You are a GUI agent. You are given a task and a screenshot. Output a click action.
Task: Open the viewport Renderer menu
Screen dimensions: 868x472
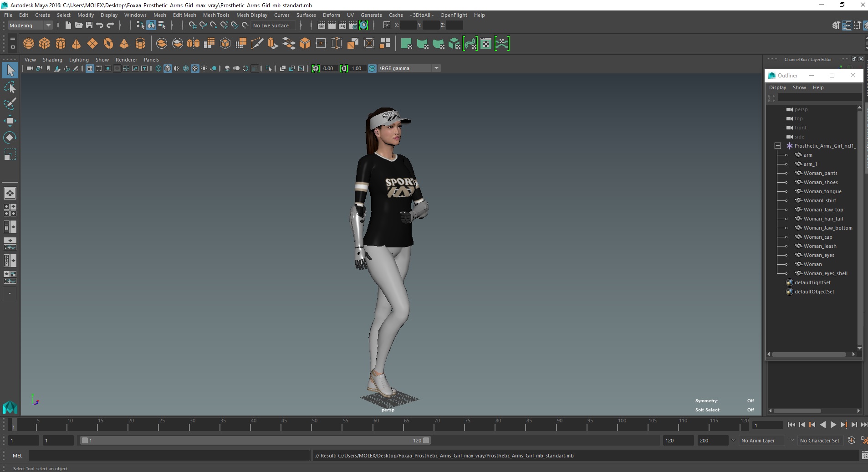126,60
